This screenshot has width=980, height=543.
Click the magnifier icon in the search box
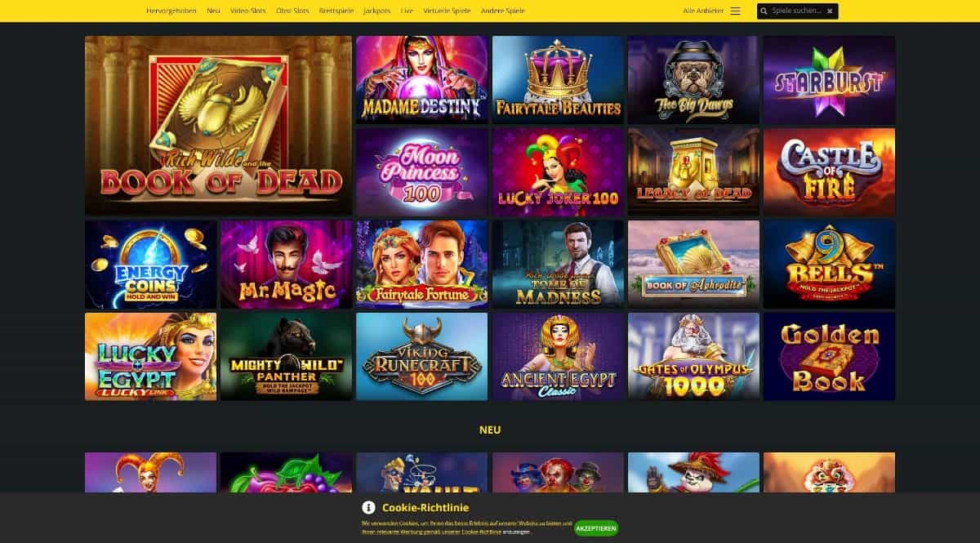pyautogui.click(x=764, y=11)
